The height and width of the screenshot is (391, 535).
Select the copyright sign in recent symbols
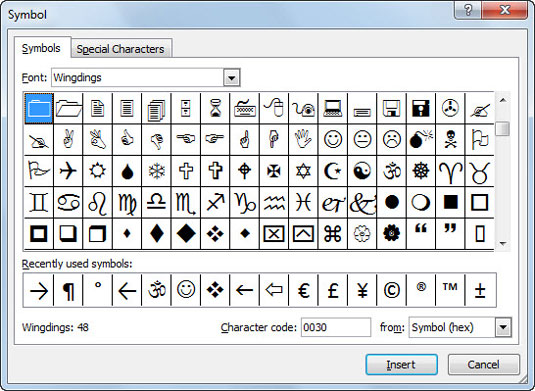coord(391,290)
